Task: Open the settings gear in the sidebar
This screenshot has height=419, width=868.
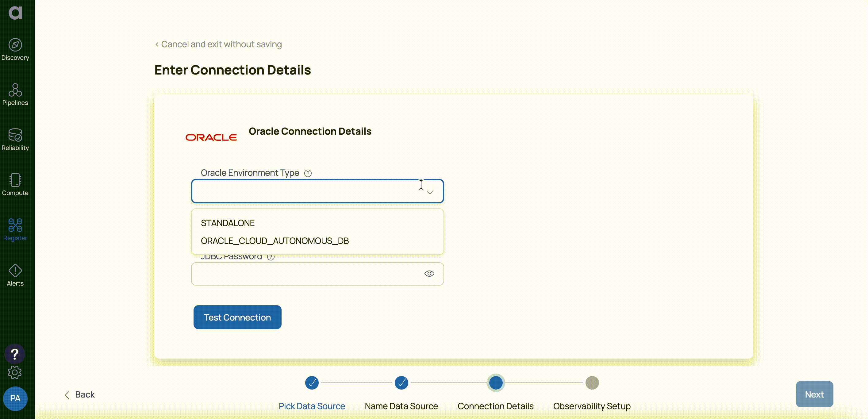Action: coord(14,372)
